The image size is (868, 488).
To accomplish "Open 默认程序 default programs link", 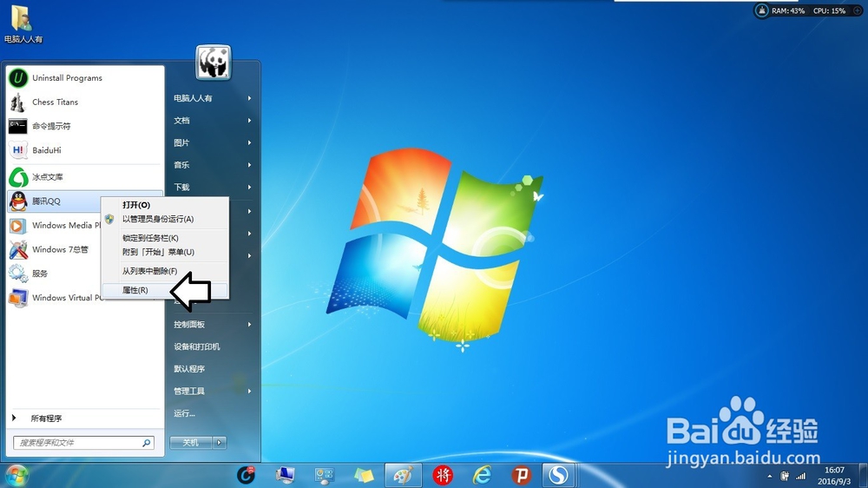I will click(x=188, y=369).
